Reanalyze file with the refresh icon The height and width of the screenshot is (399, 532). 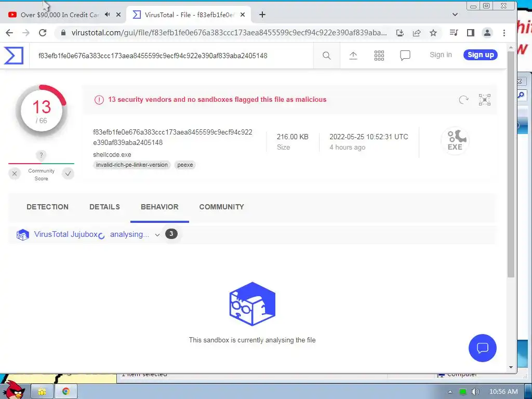463,100
